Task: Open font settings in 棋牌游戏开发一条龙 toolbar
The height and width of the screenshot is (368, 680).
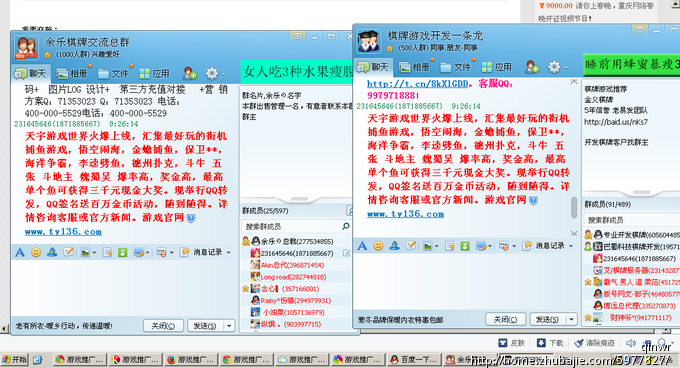Action: click(362, 246)
